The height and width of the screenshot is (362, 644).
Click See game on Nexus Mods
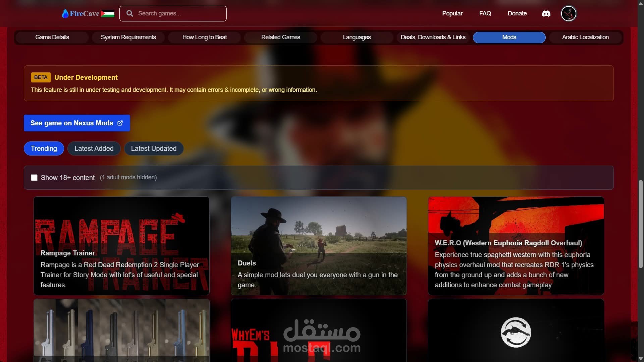point(72,123)
